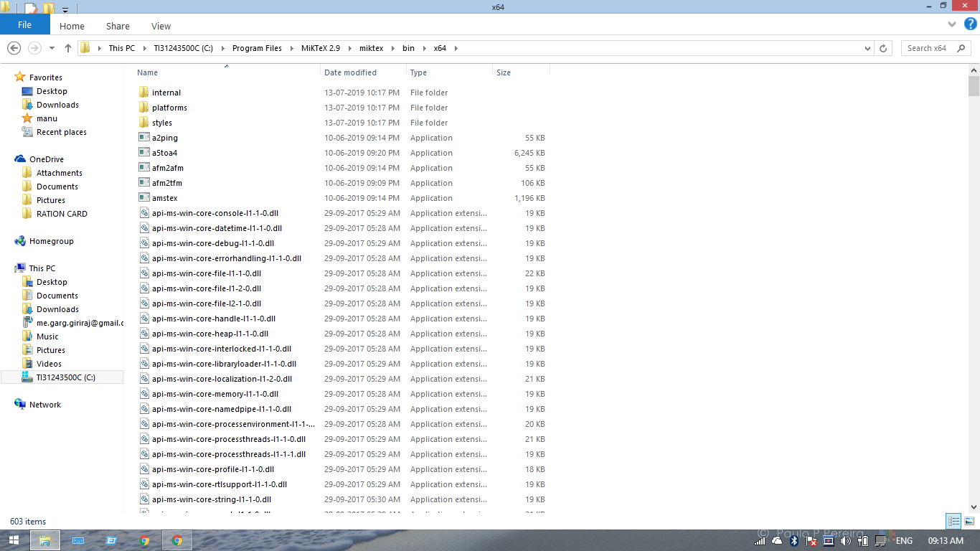Click the search magnifier icon in search box
Viewport: 980px width, 551px height.
pos(961,48)
